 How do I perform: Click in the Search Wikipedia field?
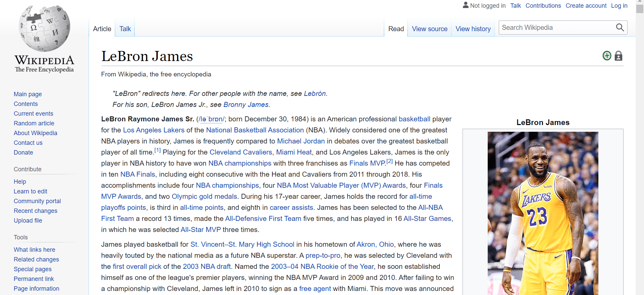(557, 27)
